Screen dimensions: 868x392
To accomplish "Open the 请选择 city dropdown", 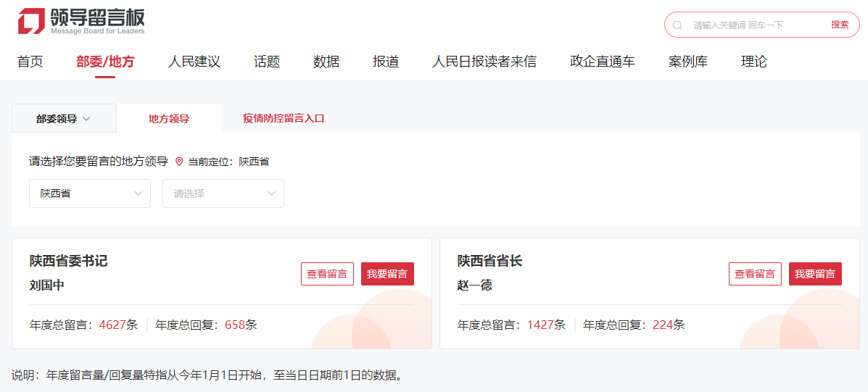I will (223, 193).
